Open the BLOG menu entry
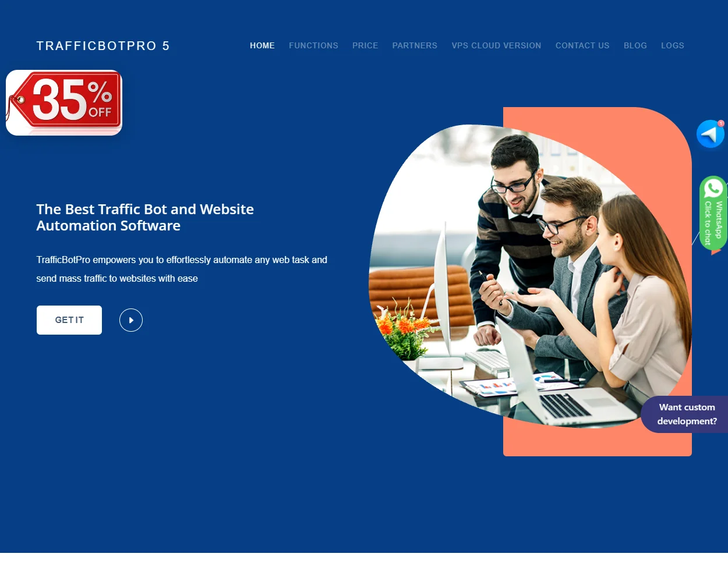This screenshot has height=582, width=728. pos(635,45)
